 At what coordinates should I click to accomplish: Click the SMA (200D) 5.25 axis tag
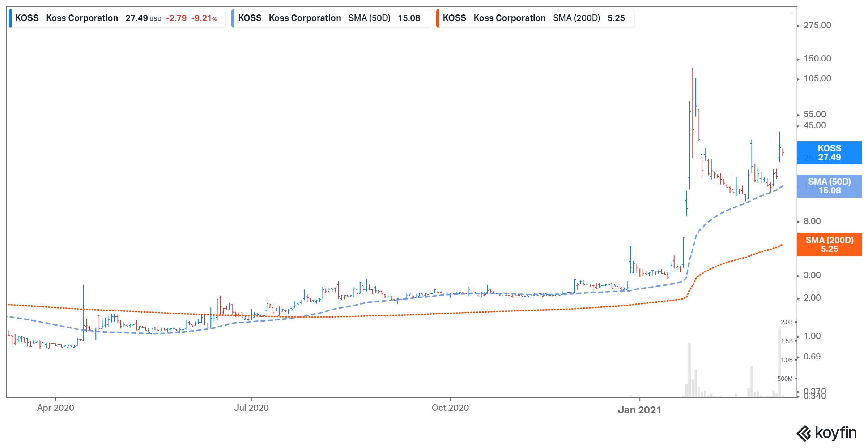click(x=829, y=245)
